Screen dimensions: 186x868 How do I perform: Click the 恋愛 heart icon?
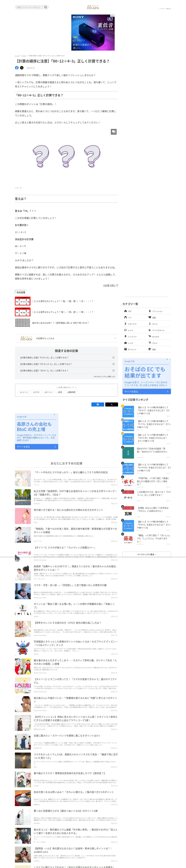pyautogui.click(x=150, y=317)
